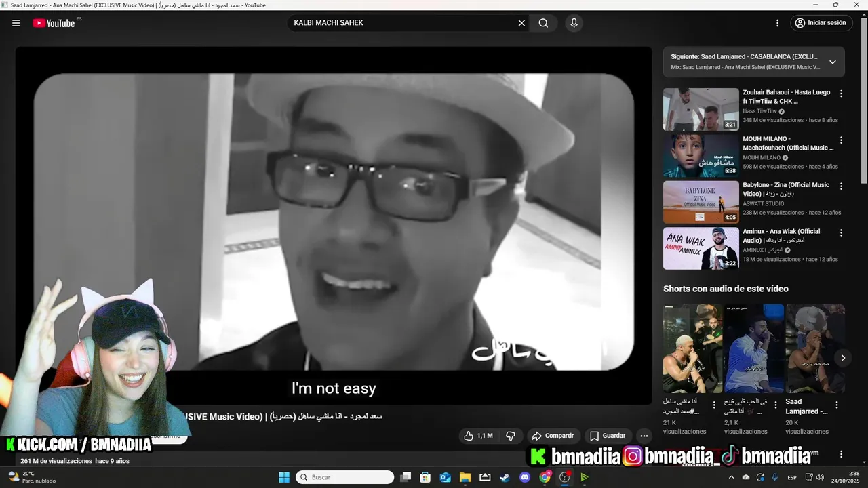
Task: Select the Aminux - Ana Wiak title
Action: click(x=781, y=235)
